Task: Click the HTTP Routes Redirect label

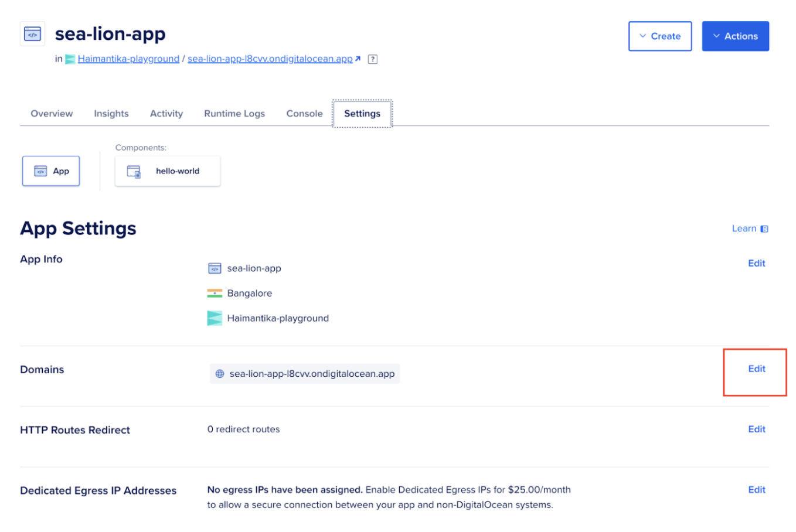Action: point(75,430)
